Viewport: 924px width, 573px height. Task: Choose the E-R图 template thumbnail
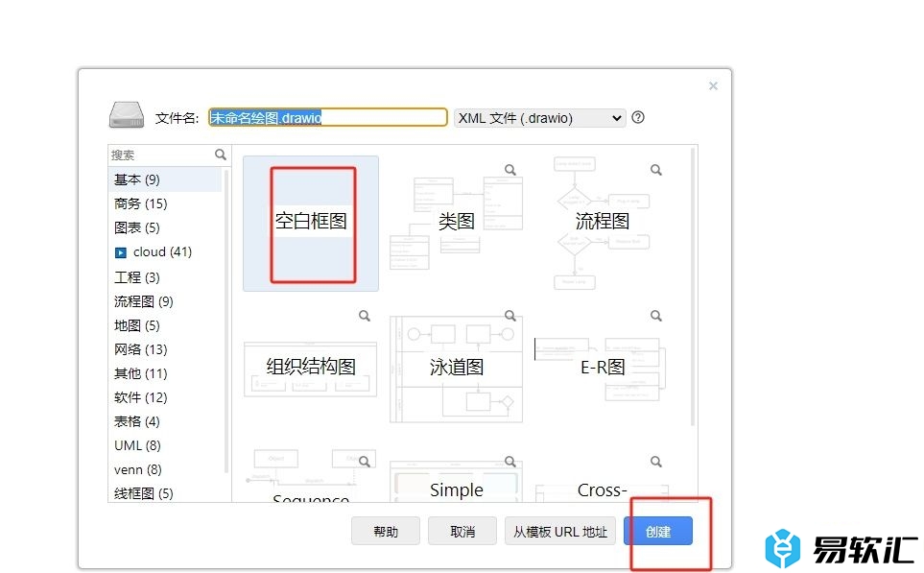coord(603,369)
